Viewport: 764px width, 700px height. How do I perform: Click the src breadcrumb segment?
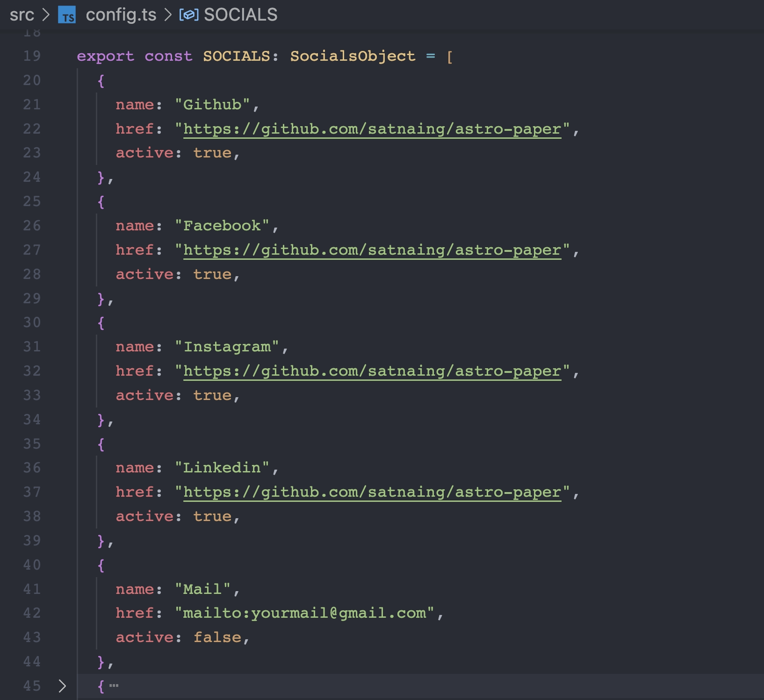(22, 15)
